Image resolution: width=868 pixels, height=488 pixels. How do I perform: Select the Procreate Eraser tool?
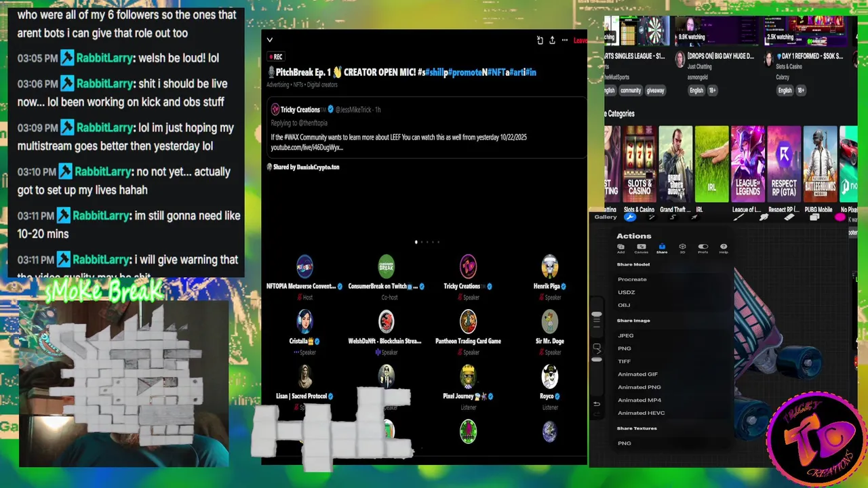coord(789,218)
